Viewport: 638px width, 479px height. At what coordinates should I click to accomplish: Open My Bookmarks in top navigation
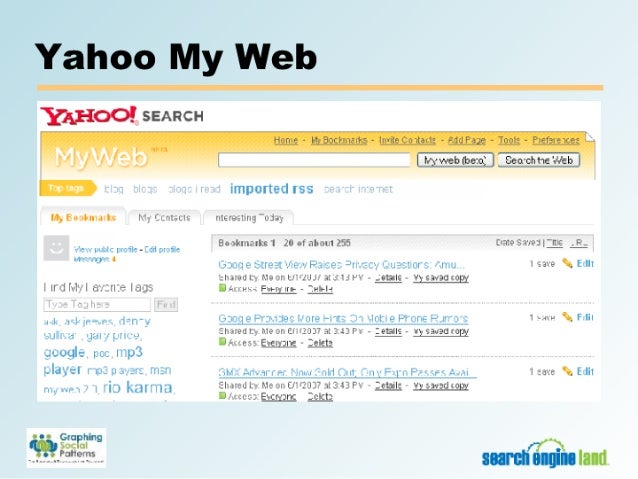point(339,140)
